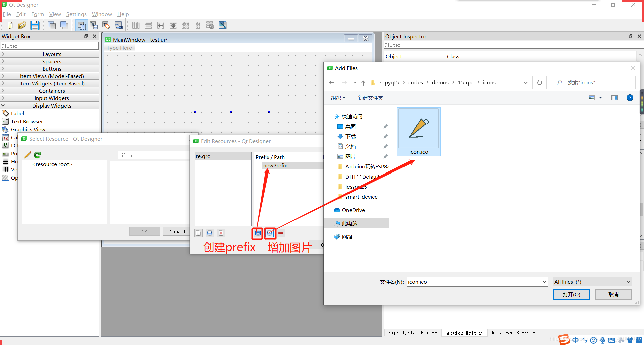Viewport: 644px width, 345px height.
Task: Open View menu
Action: click(55, 14)
